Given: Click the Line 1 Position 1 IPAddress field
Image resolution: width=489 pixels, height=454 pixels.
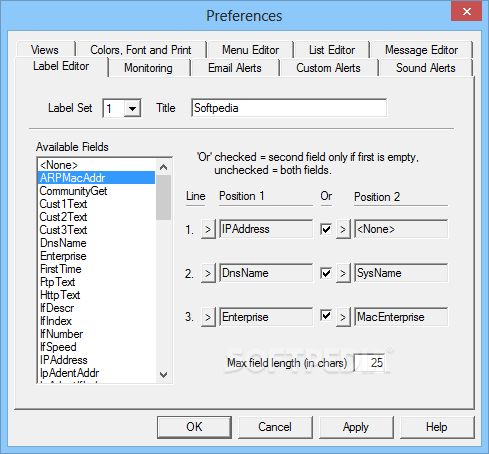Looking at the screenshot, I should click(x=266, y=229).
